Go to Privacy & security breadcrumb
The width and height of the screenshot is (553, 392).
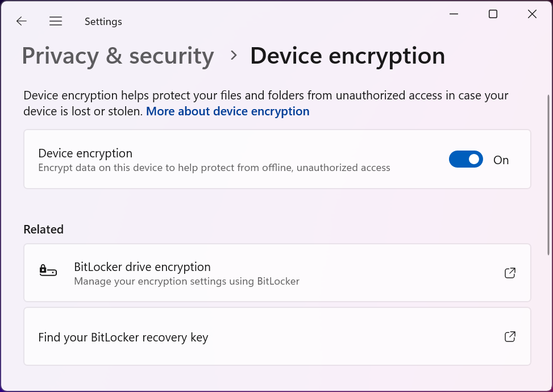pyautogui.click(x=118, y=56)
